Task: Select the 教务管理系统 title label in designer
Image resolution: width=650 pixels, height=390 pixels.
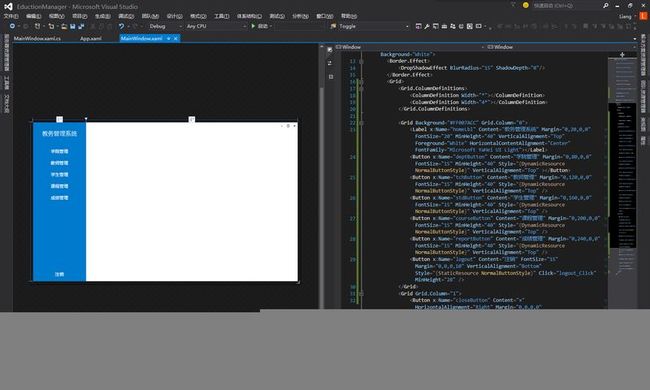Action: pos(60,133)
